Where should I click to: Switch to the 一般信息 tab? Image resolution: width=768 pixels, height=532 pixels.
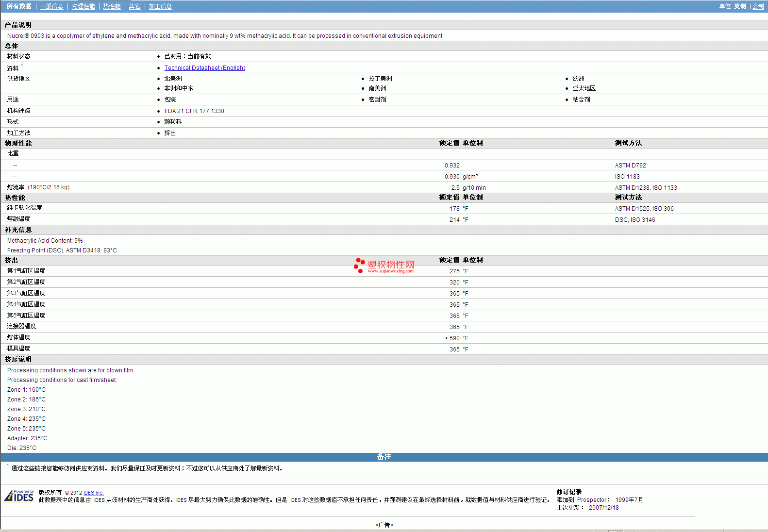pyautogui.click(x=51, y=6)
